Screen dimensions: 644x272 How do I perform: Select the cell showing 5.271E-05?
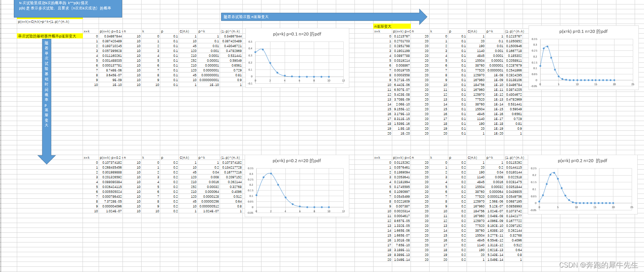(402, 80)
